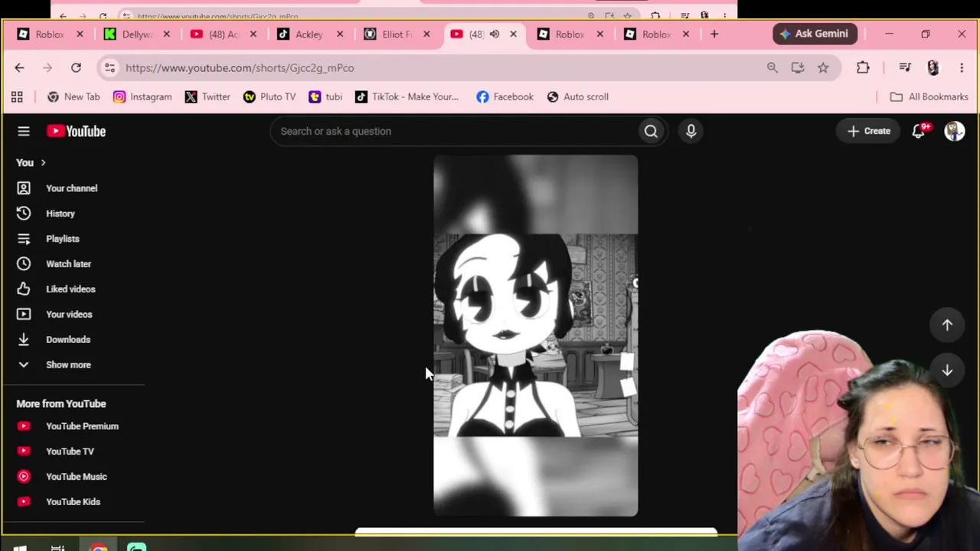Close the Ackley tab
Screen dimensions: 980x551
[340, 34]
